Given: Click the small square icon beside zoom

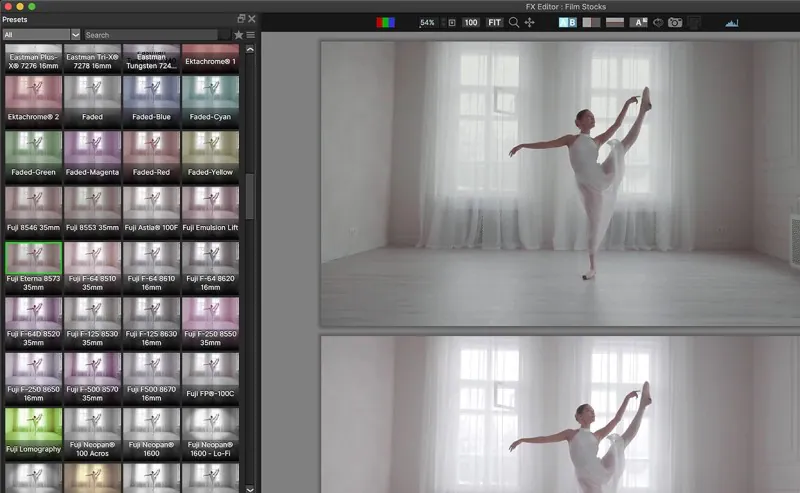Looking at the screenshot, I should point(452,22).
